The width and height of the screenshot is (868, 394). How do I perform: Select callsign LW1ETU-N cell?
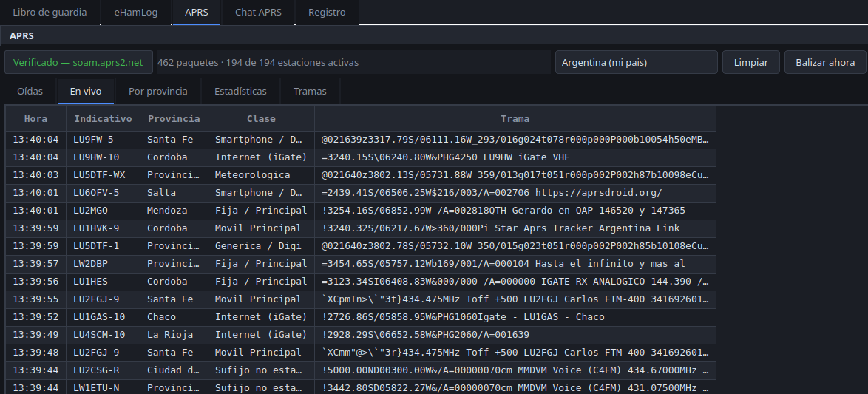click(103, 387)
